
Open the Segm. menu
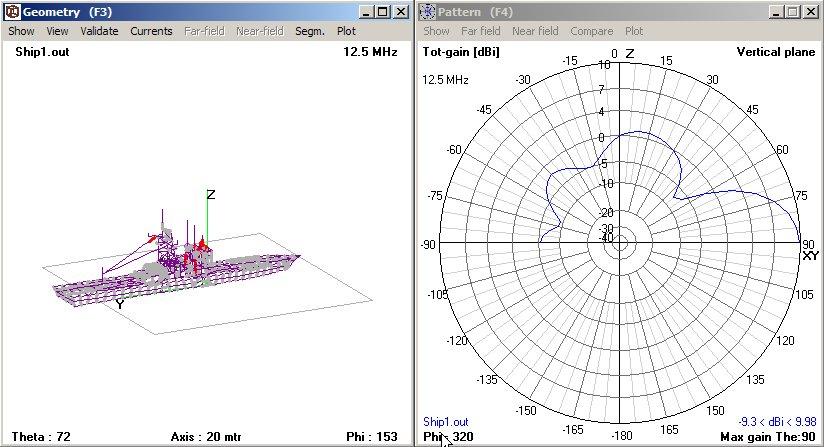[x=310, y=31]
